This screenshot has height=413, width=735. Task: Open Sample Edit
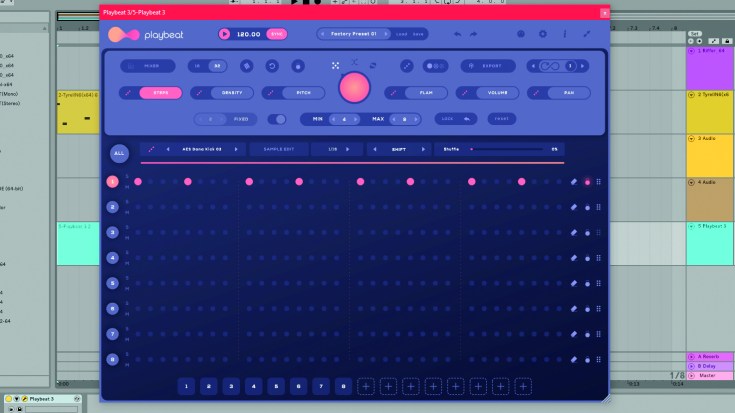point(279,149)
